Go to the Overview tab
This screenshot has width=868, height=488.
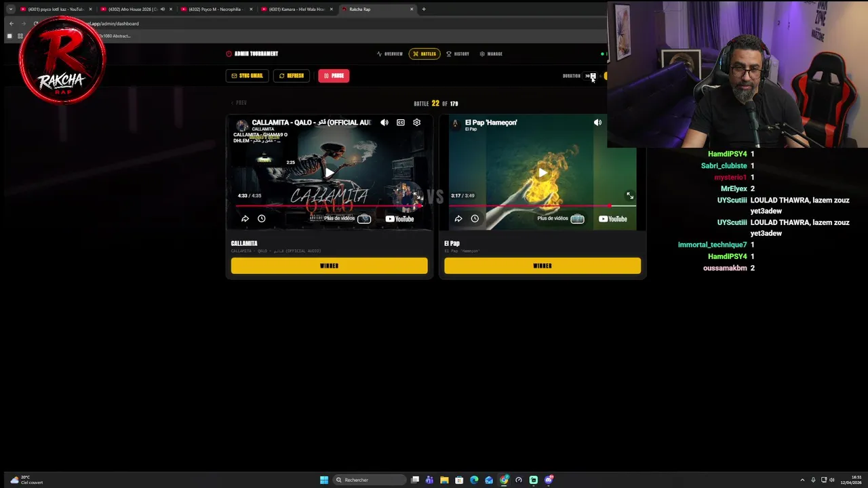[390, 54]
